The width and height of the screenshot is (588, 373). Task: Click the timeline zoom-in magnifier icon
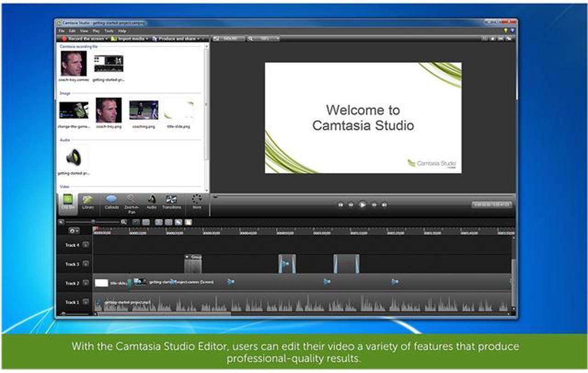[x=124, y=222]
